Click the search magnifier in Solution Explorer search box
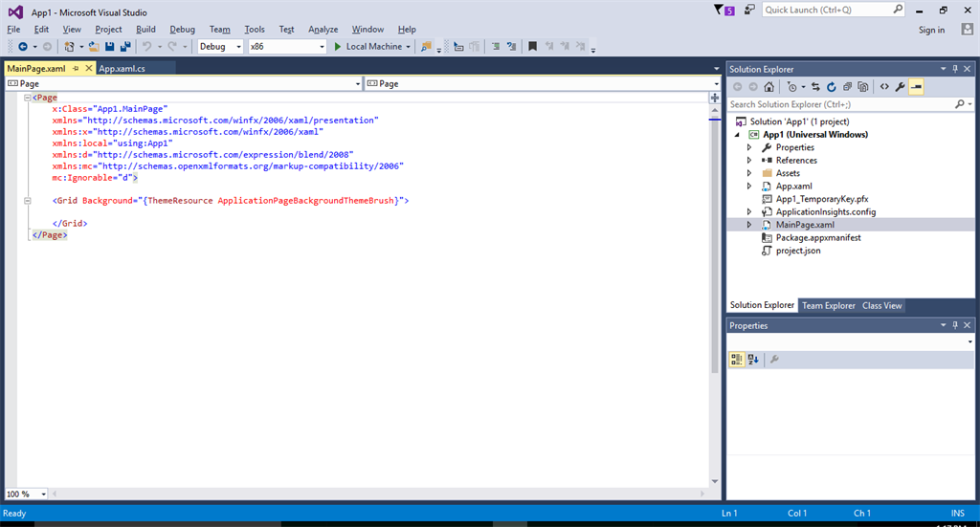 (x=960, y=104)
